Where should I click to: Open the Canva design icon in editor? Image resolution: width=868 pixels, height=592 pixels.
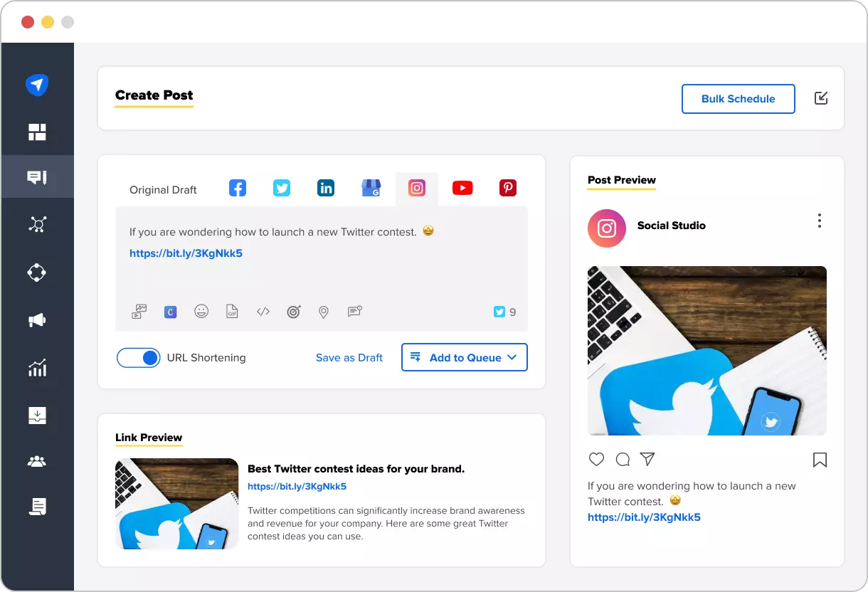[170, 312]
